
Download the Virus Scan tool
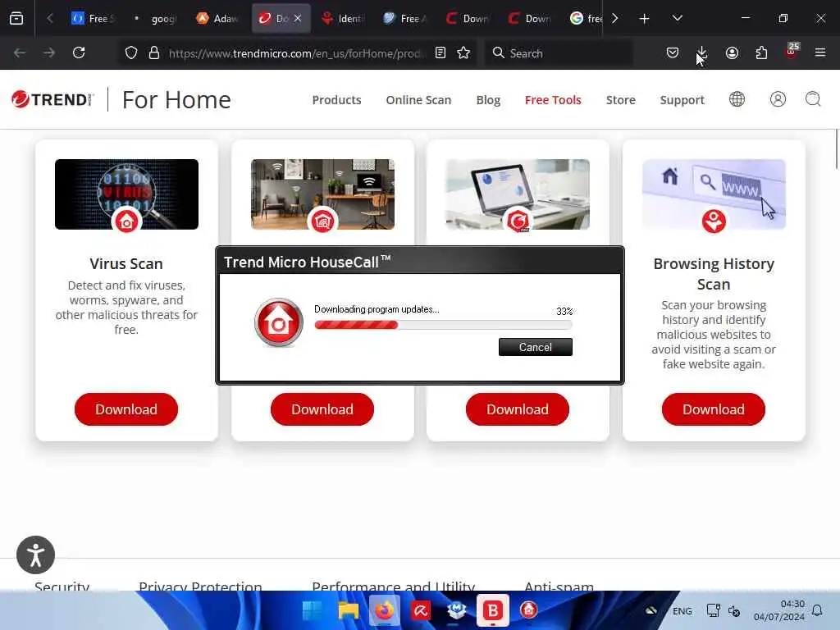(126, 409)
